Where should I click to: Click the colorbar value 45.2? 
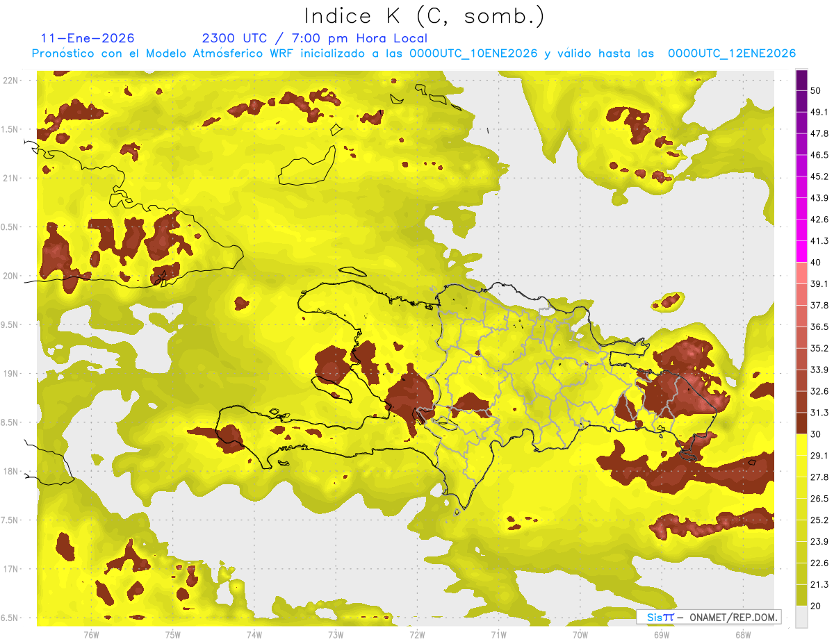tap(819, 176)
